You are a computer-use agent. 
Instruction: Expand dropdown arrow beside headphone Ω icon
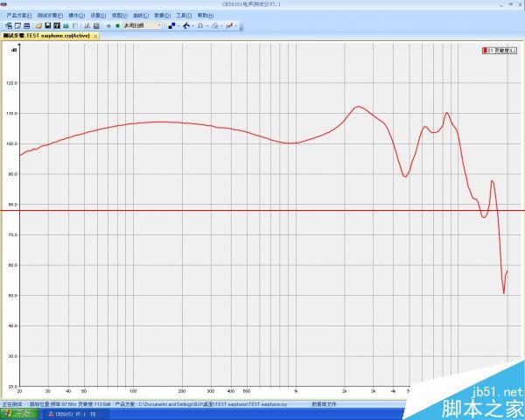[x=207, y=25]
